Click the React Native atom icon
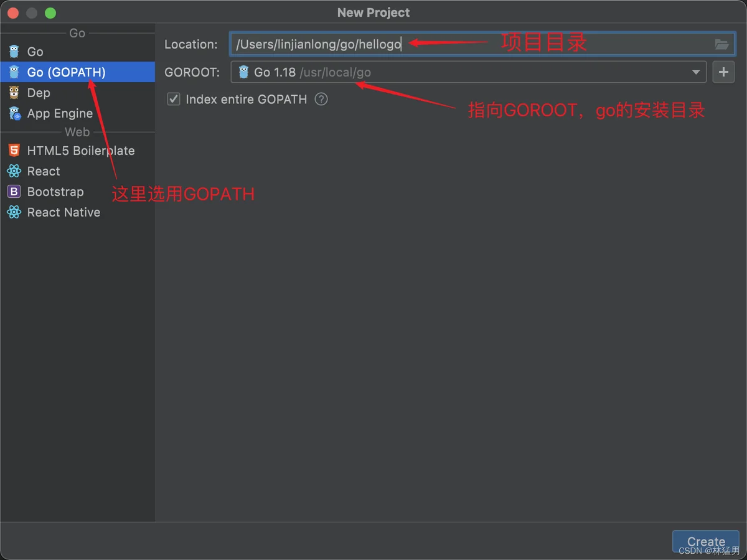This screenshot has height=560, width=747. point(14,212)
